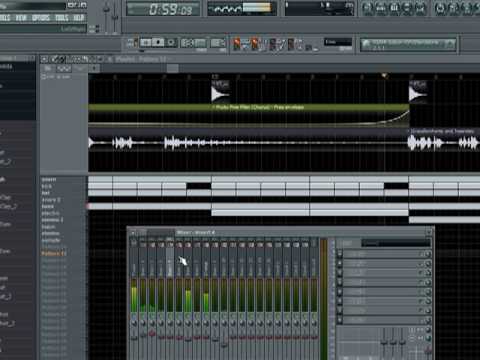Screen dimensions: 480x360
Task: Open the mixer input selector dropdown
Action: pyautogui.click(x=396, y=243)
